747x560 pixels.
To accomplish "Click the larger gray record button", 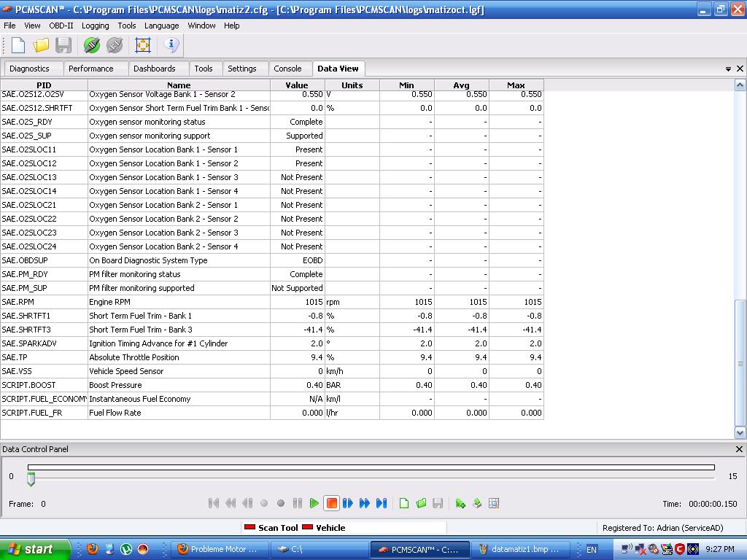I will [x=281, y=503].
